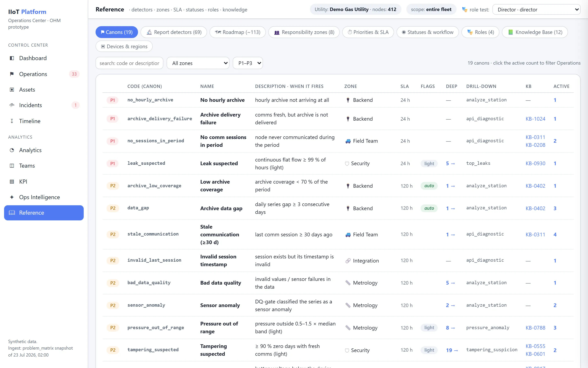This screenshot has width=588, height=368.
Task: Click deep link 19 → in tampering_suspected row
Action: pos(452,350)
